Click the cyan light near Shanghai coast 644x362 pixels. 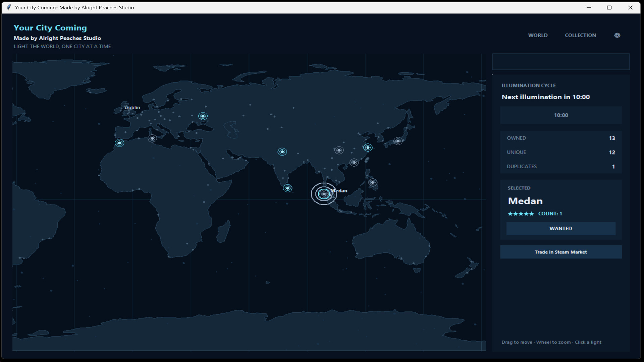pos(368,147)
